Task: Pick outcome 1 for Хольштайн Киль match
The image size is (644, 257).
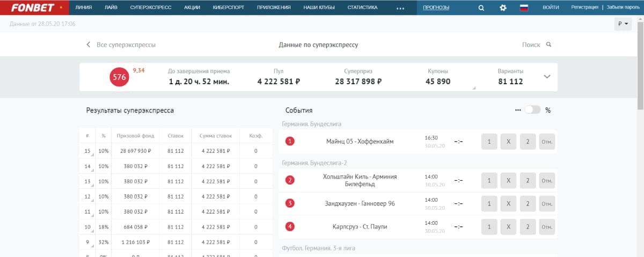Action: [x=489, y=180]
